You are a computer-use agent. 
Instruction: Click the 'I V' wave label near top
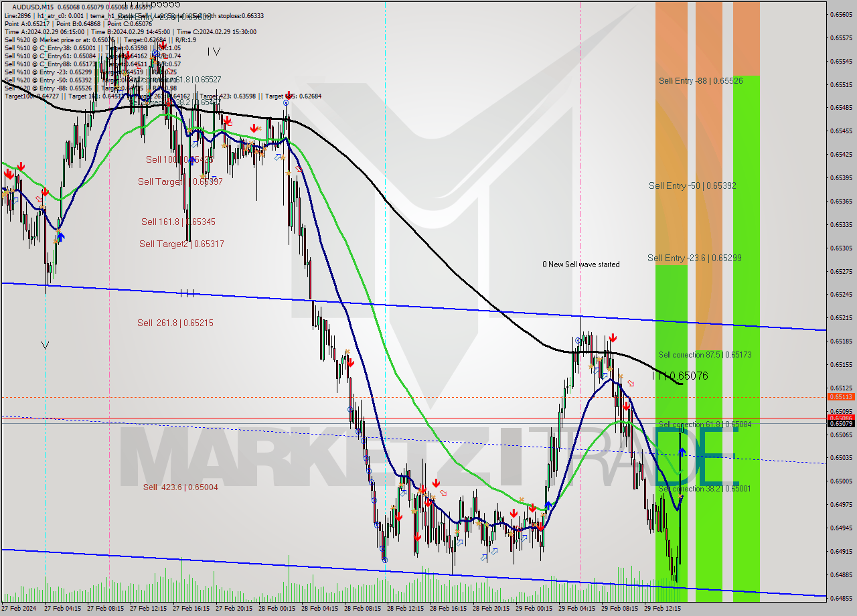coord(214,52)
